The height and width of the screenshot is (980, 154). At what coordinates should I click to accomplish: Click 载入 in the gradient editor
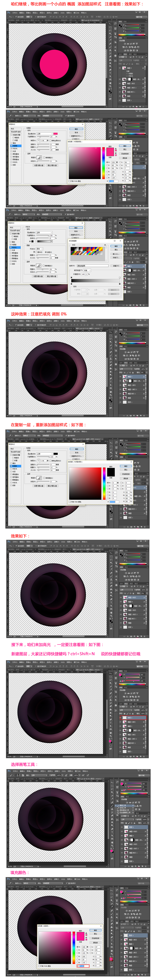116,254
